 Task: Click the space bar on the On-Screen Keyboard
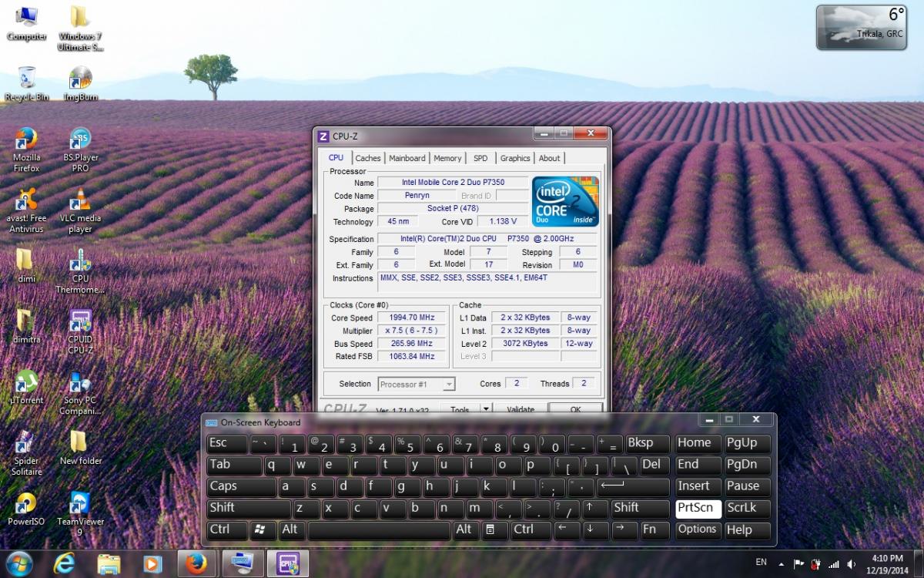(x=380, y=529)
